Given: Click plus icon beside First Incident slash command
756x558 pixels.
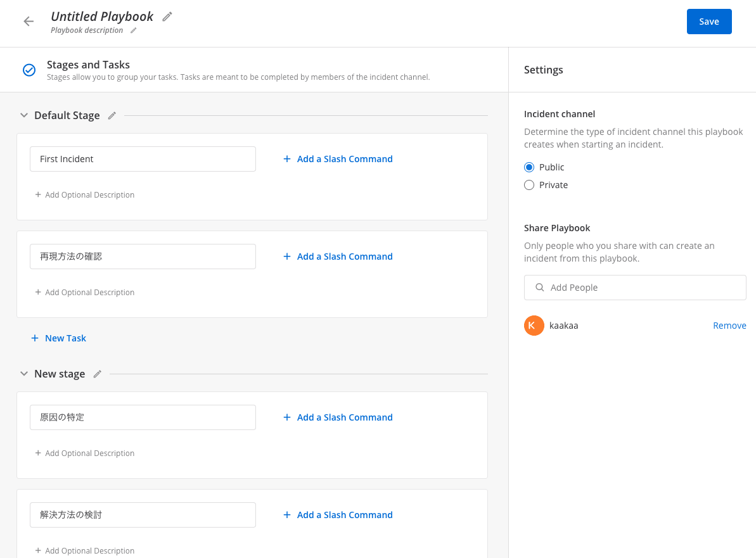Looking at the screenshot, I should click(x=287, y=159).
